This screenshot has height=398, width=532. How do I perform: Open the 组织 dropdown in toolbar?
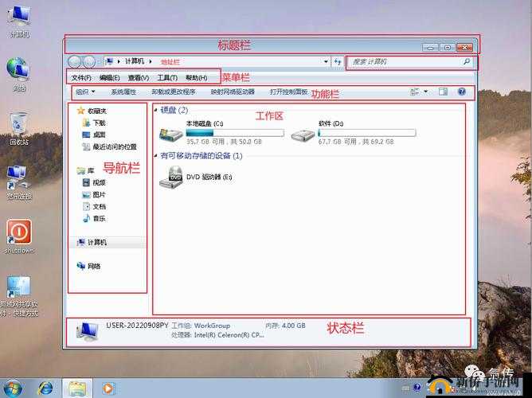pyautogui.click(x=85, y=92)
